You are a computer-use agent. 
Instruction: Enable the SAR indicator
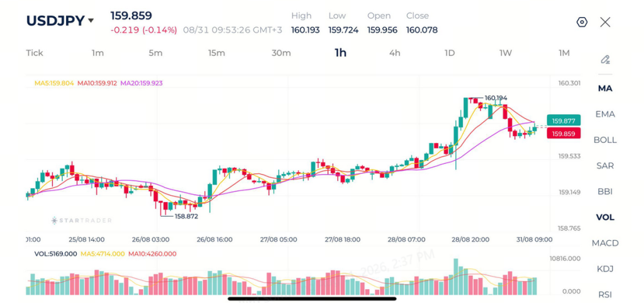(605, 166)
